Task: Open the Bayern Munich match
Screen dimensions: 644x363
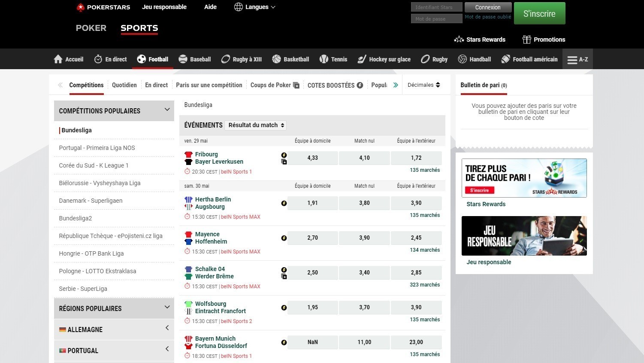Action: (221, 342)
